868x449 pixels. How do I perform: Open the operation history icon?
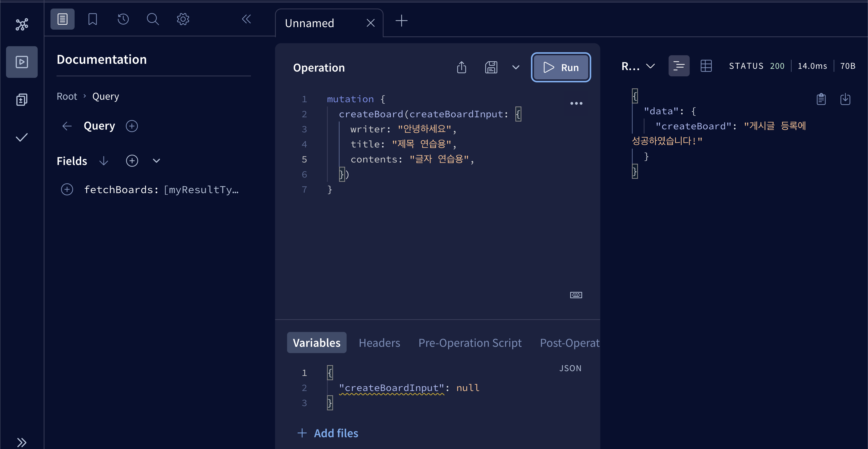coord(123,19)
